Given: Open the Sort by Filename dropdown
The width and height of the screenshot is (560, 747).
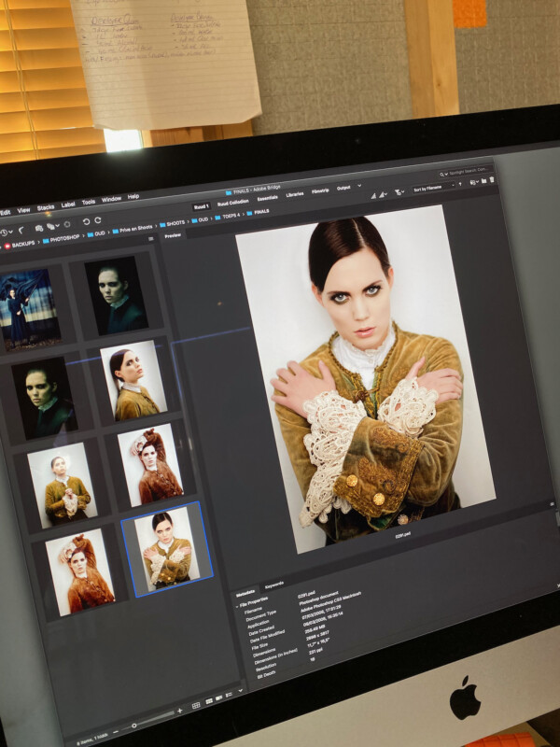Looking at the screenshot, I should click(433, 189).
